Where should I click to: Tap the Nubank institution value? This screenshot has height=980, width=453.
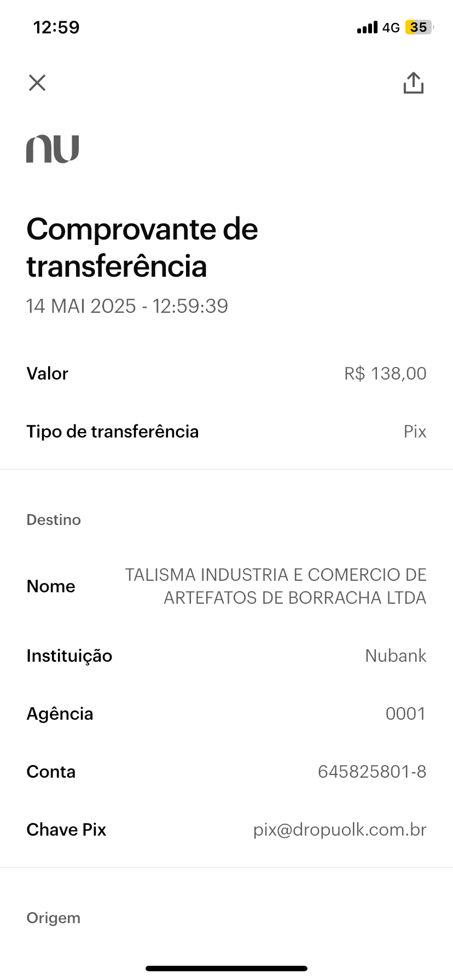pyautogui.click(x=396, y=656)
